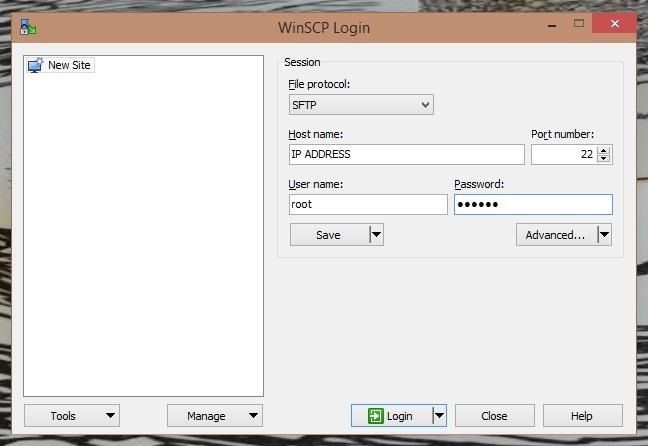Expand the Advanced button dropdown arrow
Screen dimensions: 648x446
point(603,235)
